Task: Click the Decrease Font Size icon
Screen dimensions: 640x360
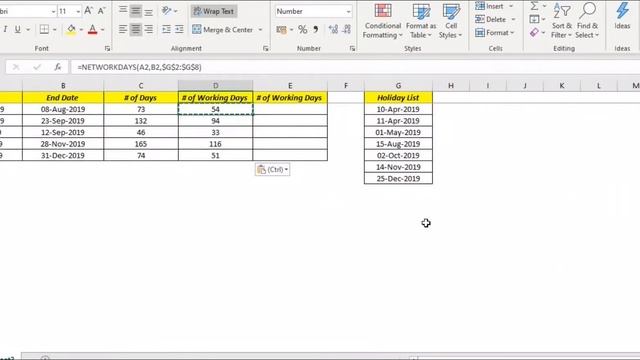Action: (x=101, y=11)
